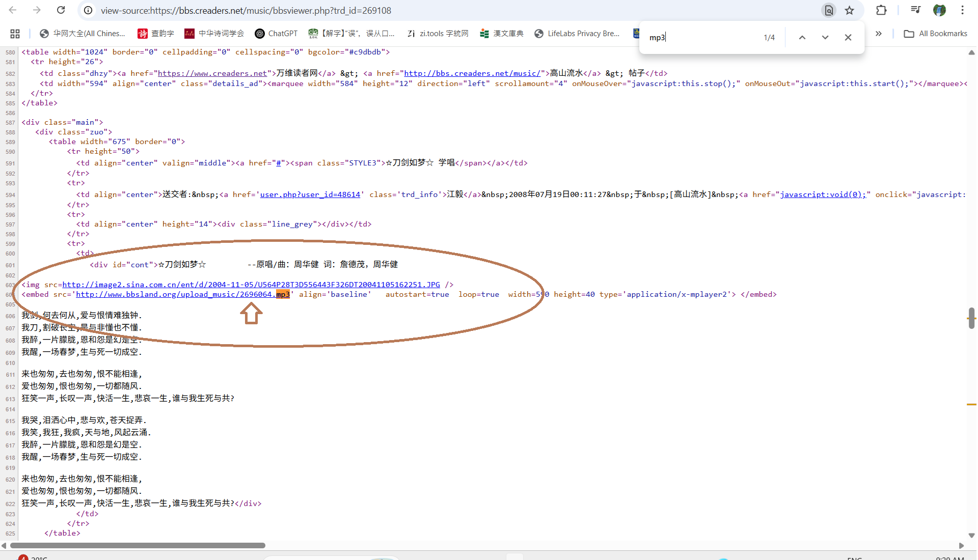Image resolution: width=978 pixels, height=560 pixels.
Task: Open the three-dot browser menu
Action: 962,10
